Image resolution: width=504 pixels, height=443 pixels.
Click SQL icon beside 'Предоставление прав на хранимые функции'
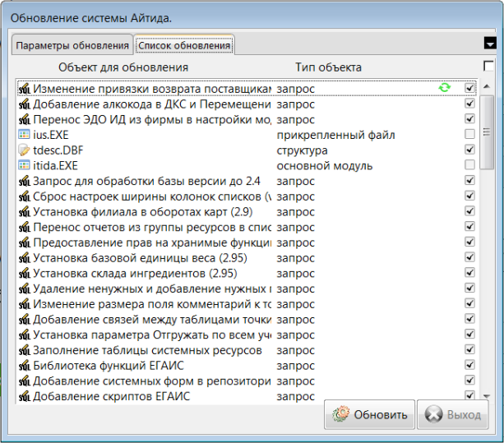click(25, 242)
